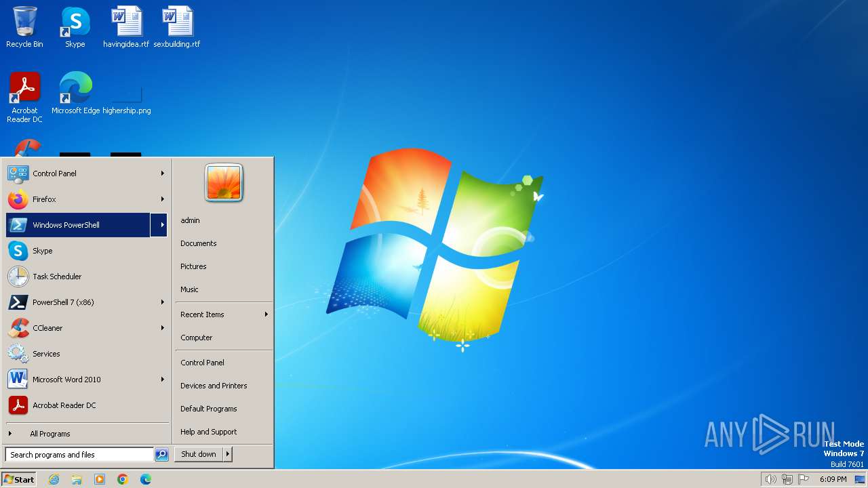This screenshot has width=868, height=488.
Task: Click the PowerShell 7 (x86) icon
Action: 18,302
